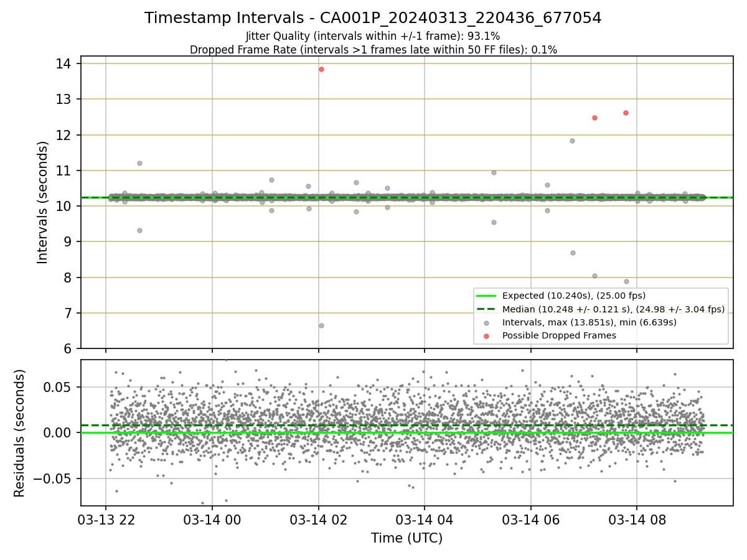Click the gray interval point near 9.3 seconds
The height and width of the screenshot is (560, 747).
[x=139, y=230]
